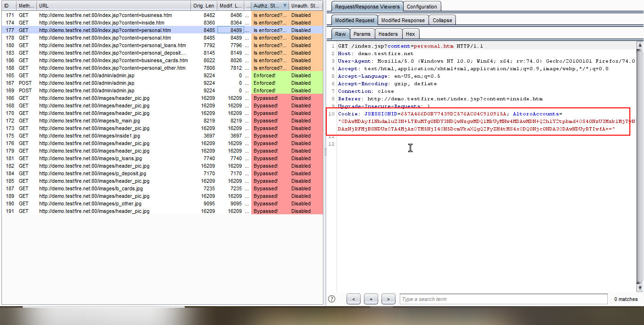Viewport: 644px width, 325px height.
Task: Switch to the Params view tab
Action: tap(362, 34)
